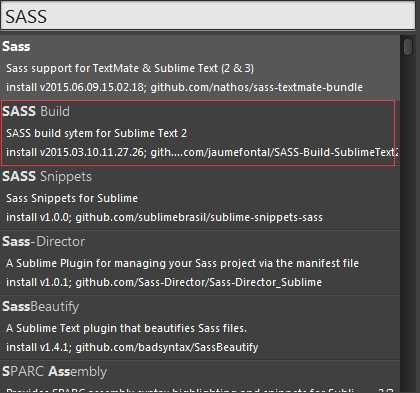Screen dimensions: 420x393
Task: Click the sublimebrasil/sublime-snippets-sass install line
Action: pyautogui.click(x=164, y=217)
